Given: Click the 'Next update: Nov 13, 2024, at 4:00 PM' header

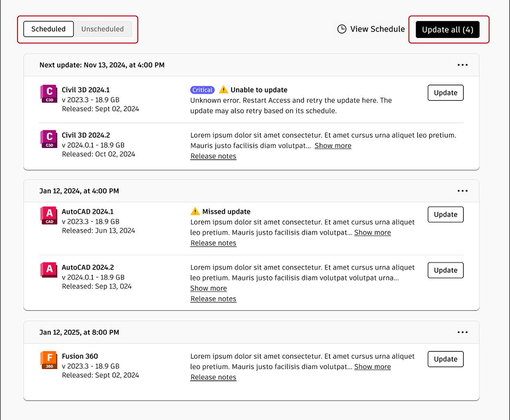Looking at the screenshot, I should click(x=102, y=65).
